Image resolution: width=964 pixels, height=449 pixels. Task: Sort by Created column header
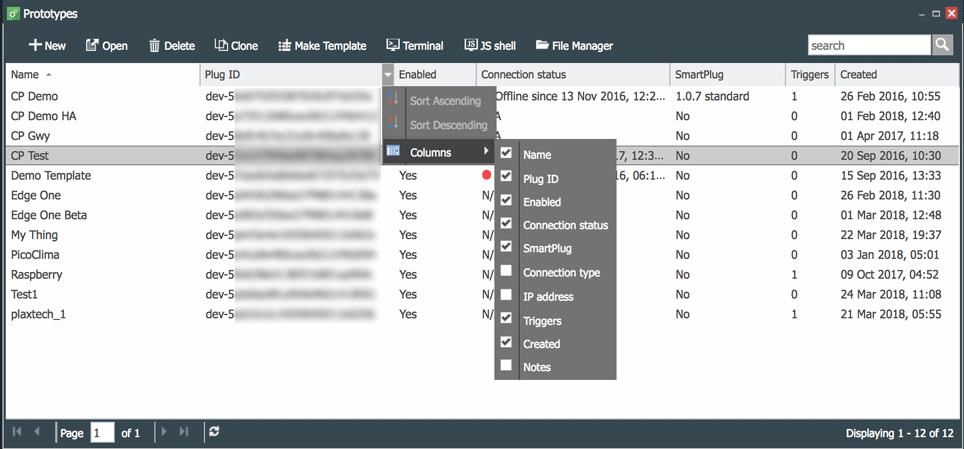point(896,74)
